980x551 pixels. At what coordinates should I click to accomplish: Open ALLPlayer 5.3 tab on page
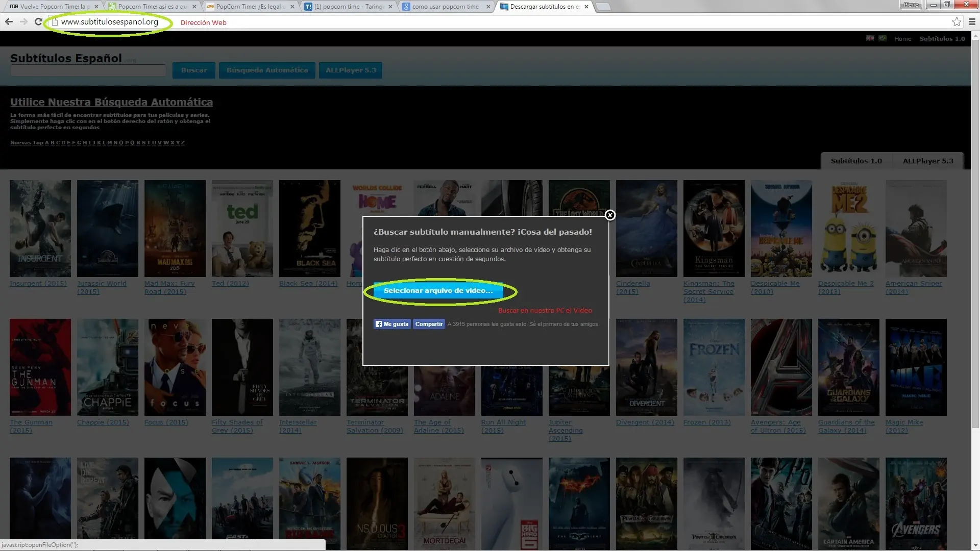(x=928, y=161)
